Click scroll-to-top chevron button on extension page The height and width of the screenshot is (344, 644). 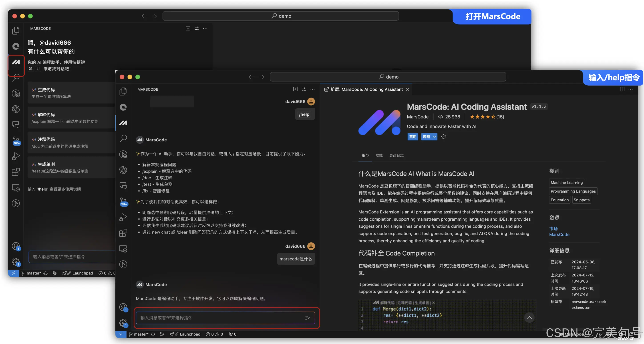(529, 318)
